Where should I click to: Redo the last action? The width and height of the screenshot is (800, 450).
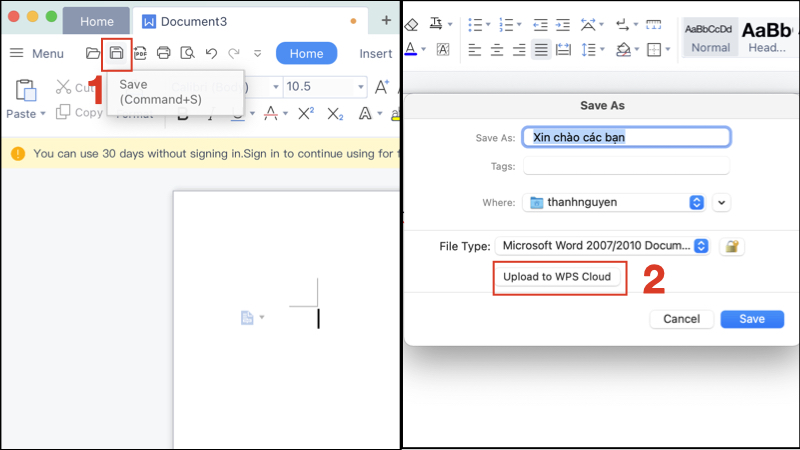pyautogui.click(x=234, y=53)
